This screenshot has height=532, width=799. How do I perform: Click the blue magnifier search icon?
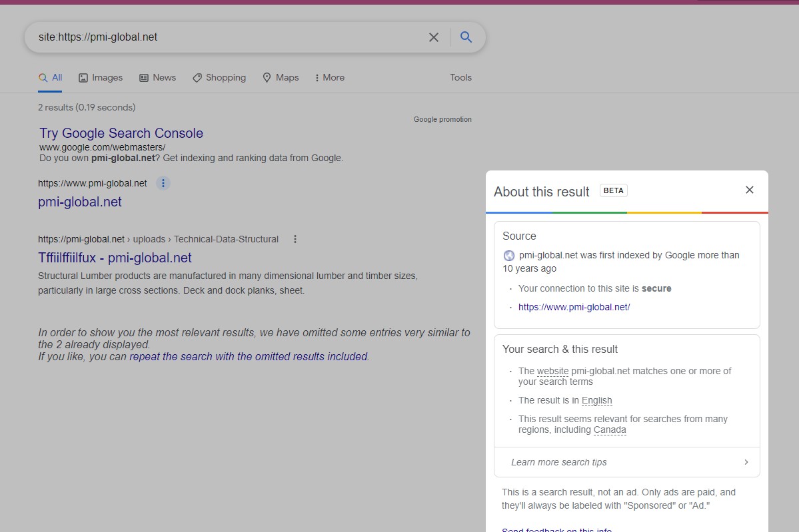point(466,37)
